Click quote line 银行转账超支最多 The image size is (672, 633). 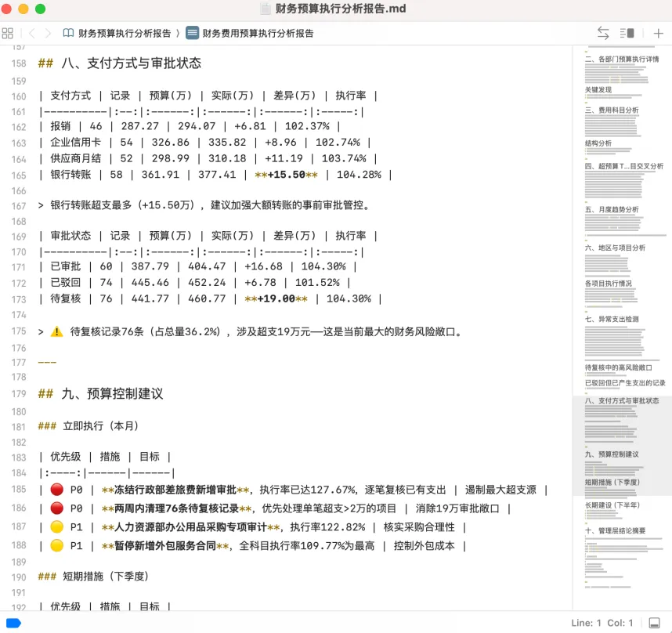(210, 205)
